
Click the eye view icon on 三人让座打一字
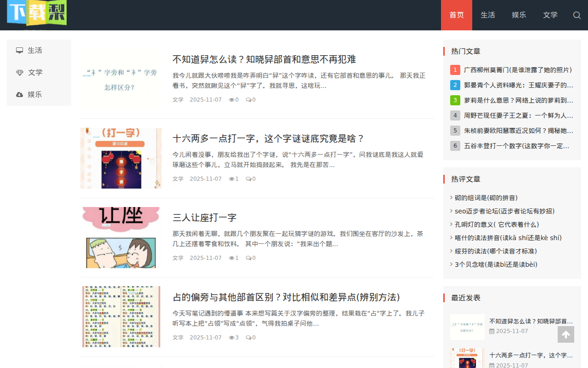[x=231, y=258]
